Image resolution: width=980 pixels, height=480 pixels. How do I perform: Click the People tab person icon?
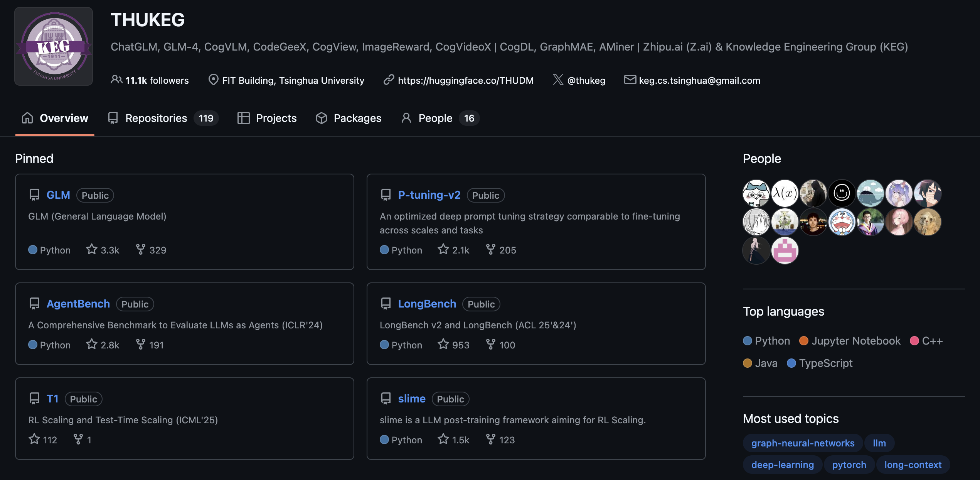click(x=406, y=118)
